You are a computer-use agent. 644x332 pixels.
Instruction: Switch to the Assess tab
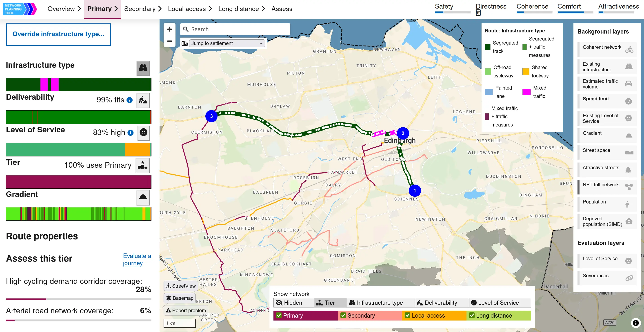click(x=282, y=9)
